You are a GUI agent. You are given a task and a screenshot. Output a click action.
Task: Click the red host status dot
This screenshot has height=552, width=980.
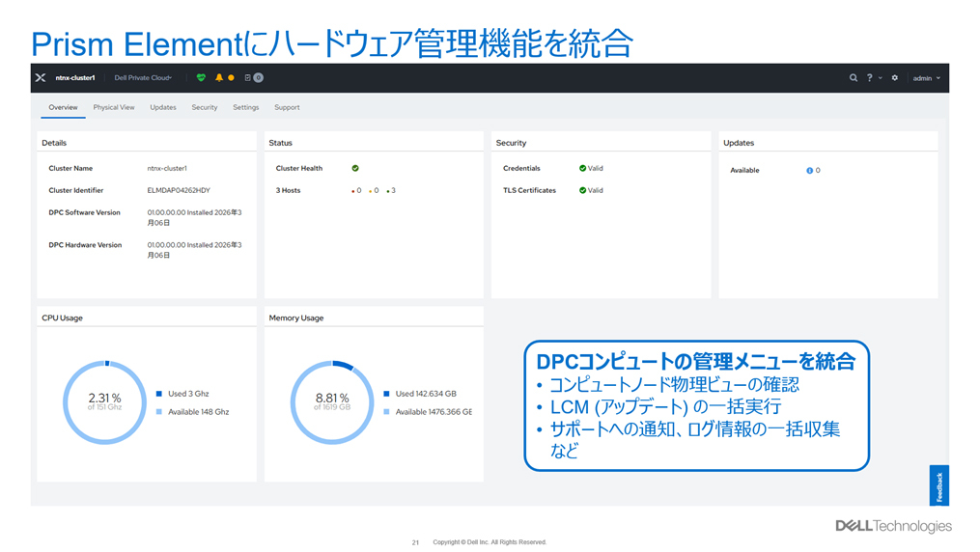pyautogui.click(x=353, y=191)
